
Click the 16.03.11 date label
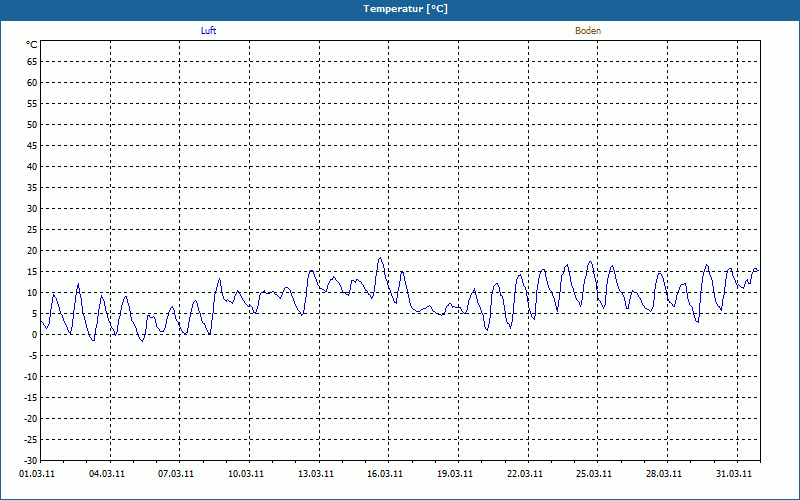385,473
